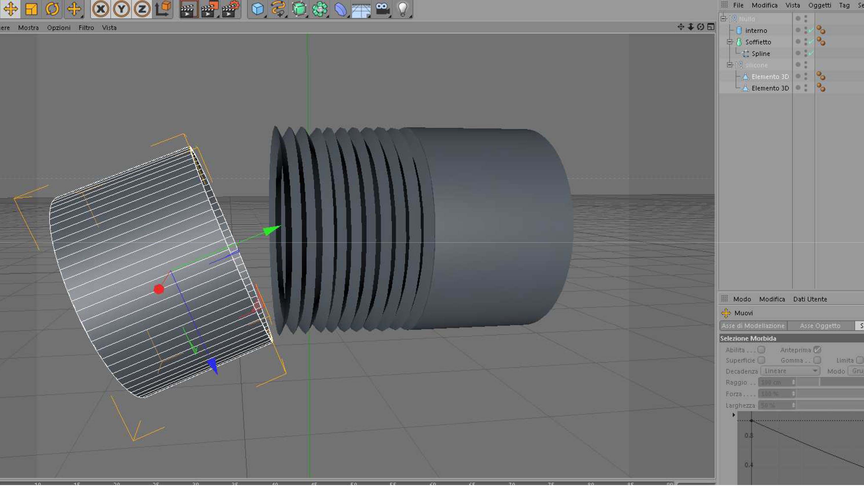This screenshot has width=864, height=504.
Task: Click the camera object icon
Action: (x=382, y=9)
